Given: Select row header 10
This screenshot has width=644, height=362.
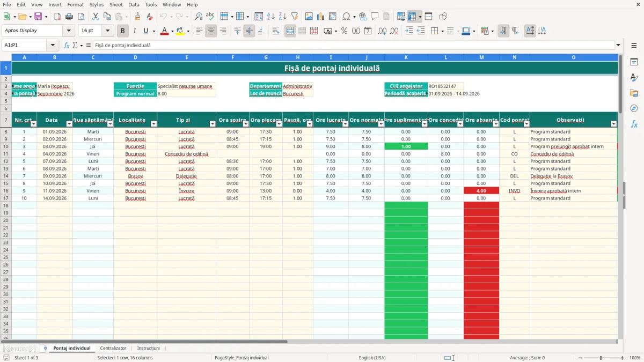Looking at the screenshot, I should 6,146.
